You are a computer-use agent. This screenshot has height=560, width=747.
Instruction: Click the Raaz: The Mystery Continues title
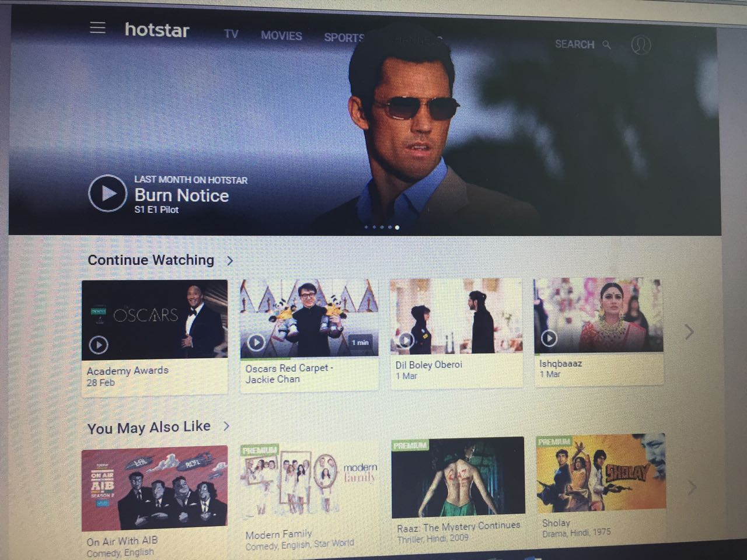point(458,526)
